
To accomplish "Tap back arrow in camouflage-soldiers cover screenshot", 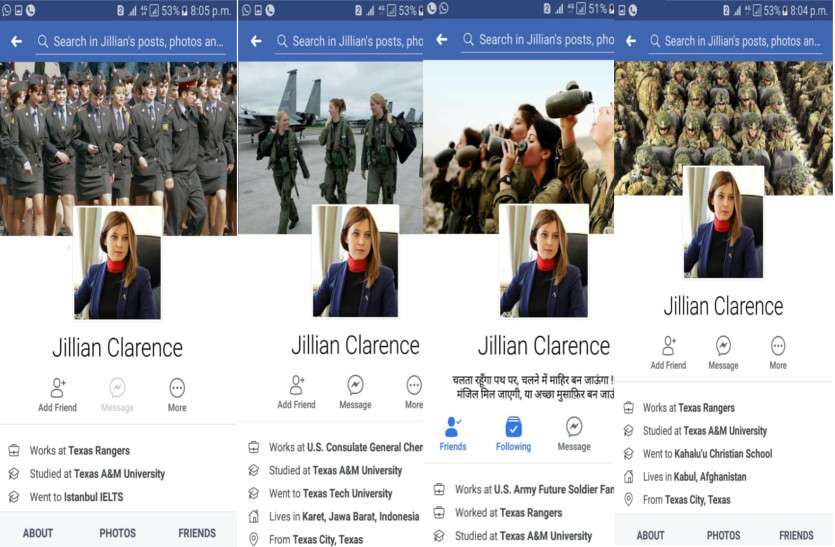I will (631, 41).
